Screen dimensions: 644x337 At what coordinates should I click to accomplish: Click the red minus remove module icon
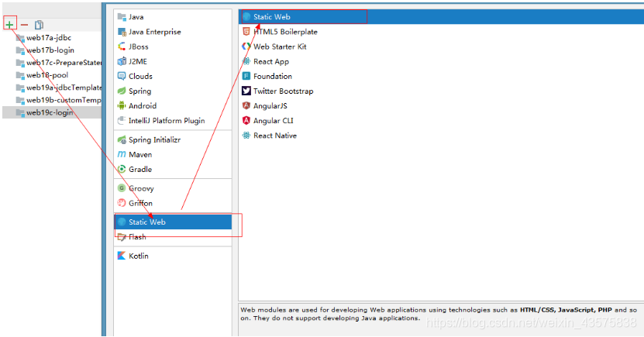point(24,25)
